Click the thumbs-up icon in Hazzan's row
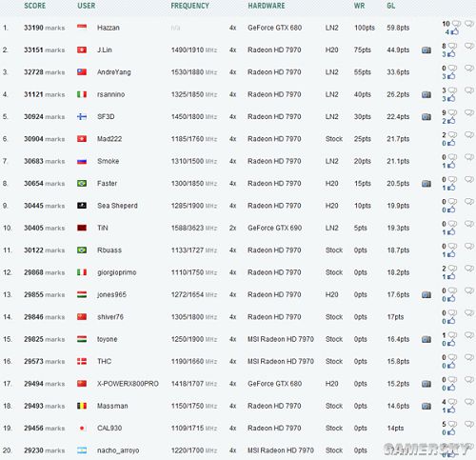This screenshot has height=460, width=476. (x=454, y=31)
